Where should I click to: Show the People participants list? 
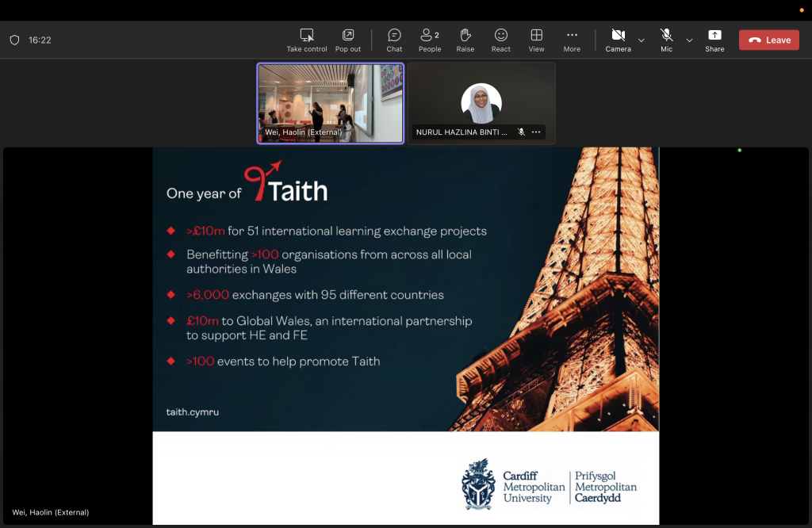430,40
